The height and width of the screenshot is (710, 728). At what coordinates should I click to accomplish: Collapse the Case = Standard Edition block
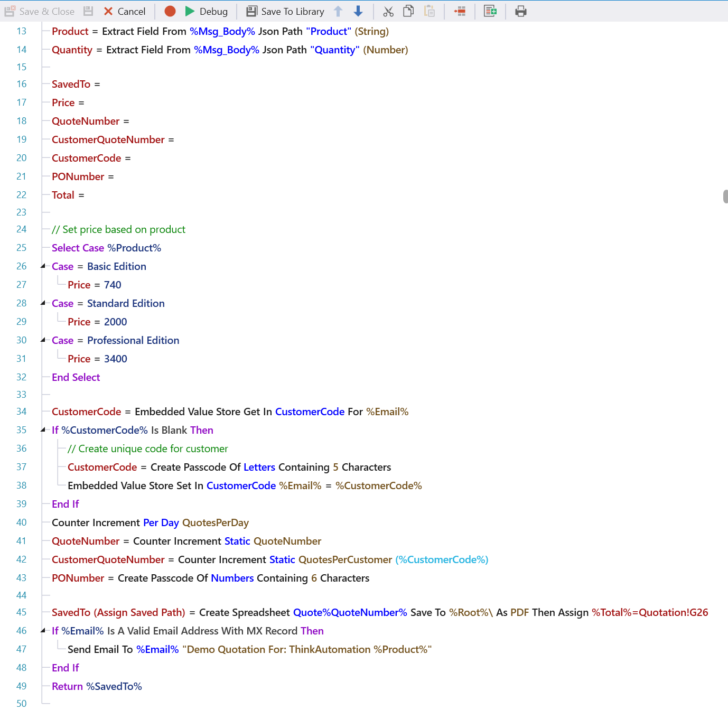[43, 303]
